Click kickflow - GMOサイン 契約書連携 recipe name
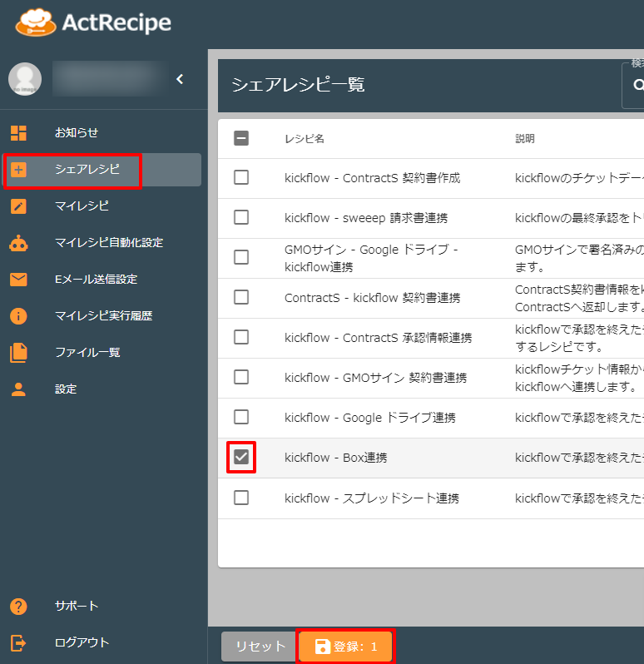644x664 pixels. click(x=375, y=378)
